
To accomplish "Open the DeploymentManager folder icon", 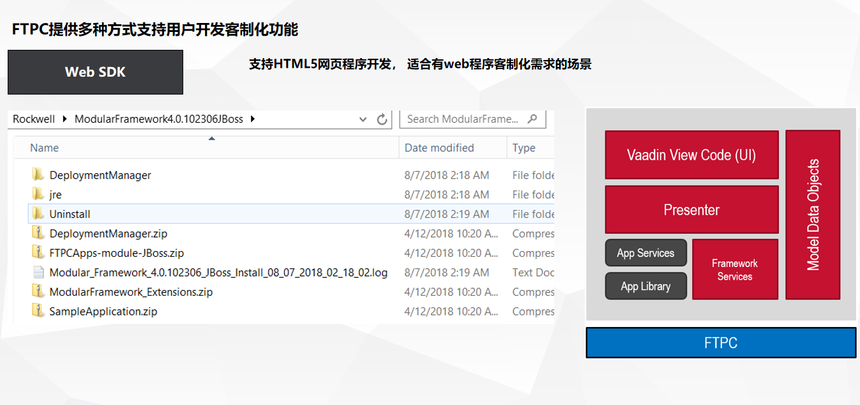I will click(x=38, y=175).
